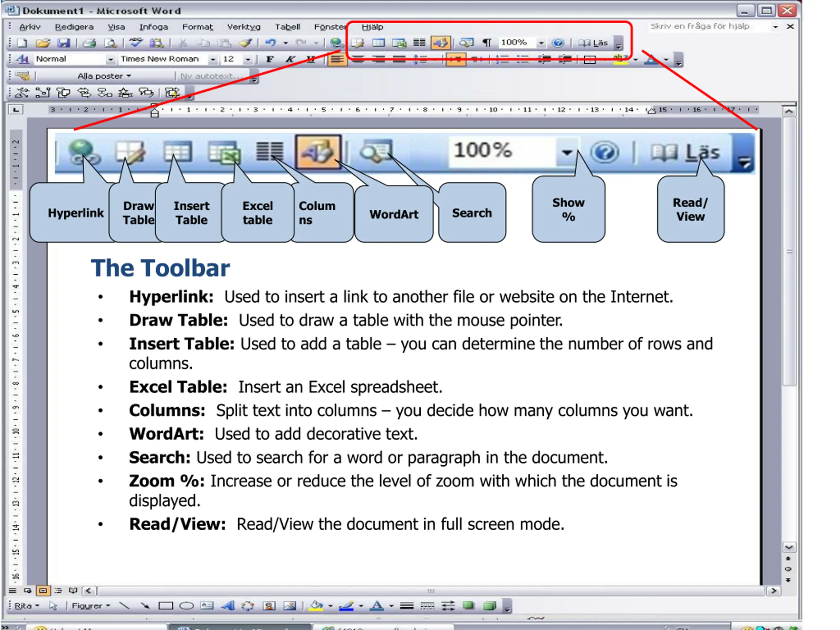The image size is (840, 630).
Task: Expand the Undo history dropdown arrow
Action: (x=285, y=43)
